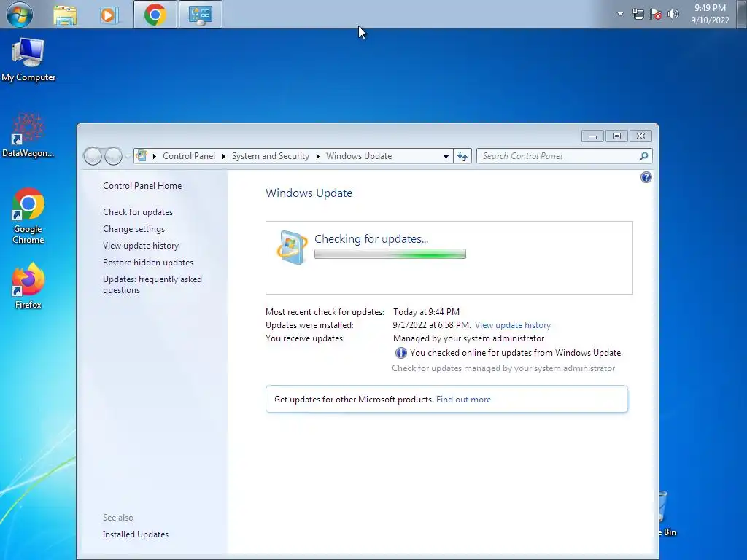Click the Windows Update page heading

[x=309, y=192]
